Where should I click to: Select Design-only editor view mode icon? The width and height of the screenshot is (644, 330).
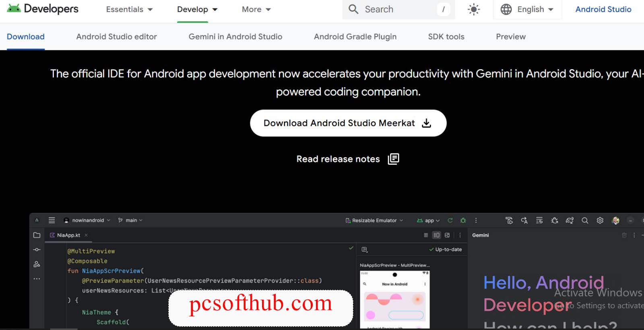447,235
